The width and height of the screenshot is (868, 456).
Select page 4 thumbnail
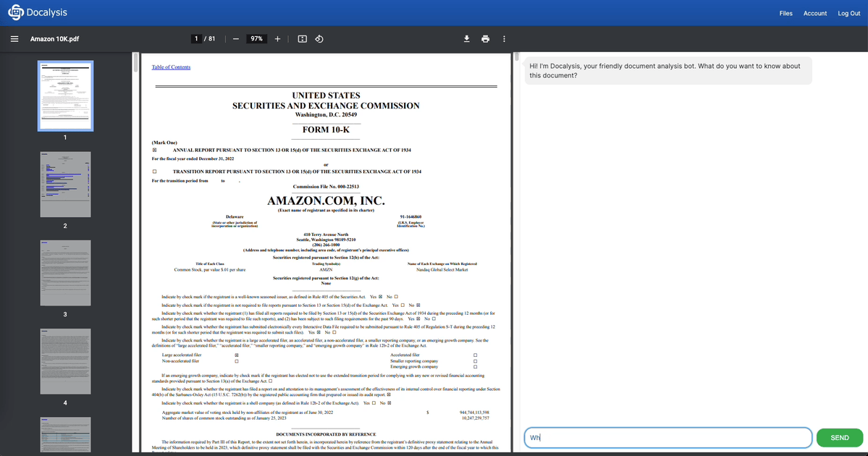(x=65, y=360)
